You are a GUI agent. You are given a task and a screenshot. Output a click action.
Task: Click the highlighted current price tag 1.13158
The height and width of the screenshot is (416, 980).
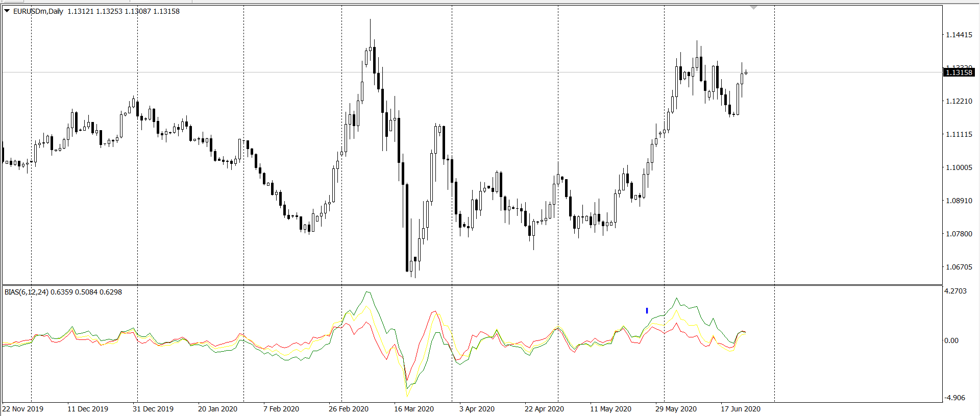click(959, 72)
